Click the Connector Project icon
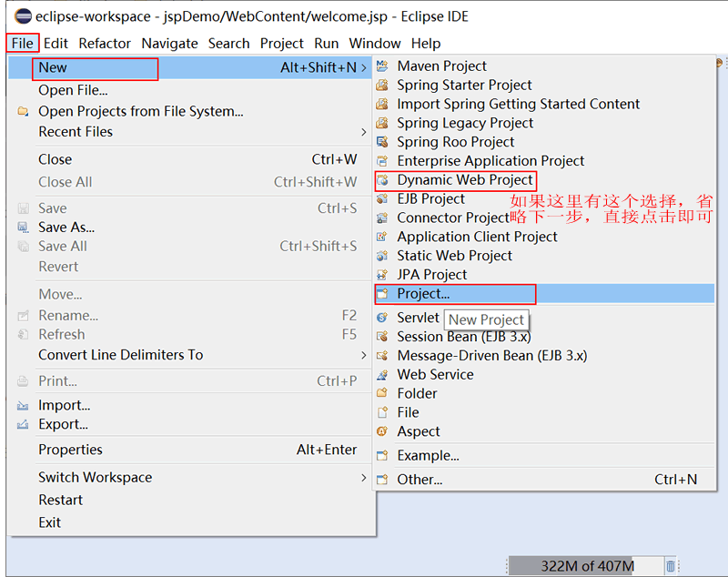 click(x=382, y=218)
